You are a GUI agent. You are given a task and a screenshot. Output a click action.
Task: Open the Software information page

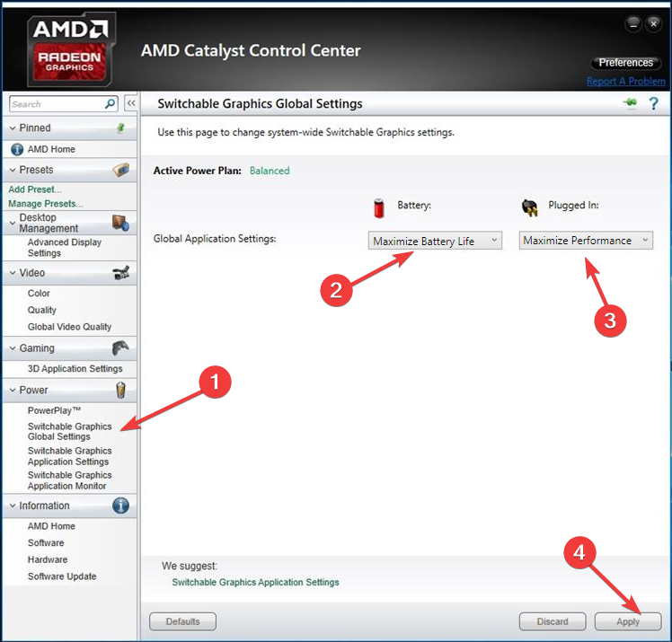[46, 542]
